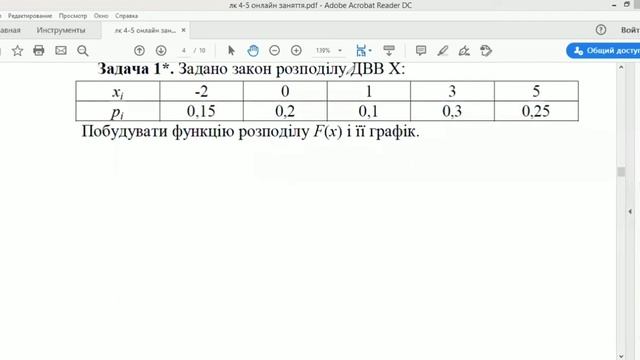Click the table cell with 0,1
This screenshot has width=640, height=360.
[x=369, y=111]
